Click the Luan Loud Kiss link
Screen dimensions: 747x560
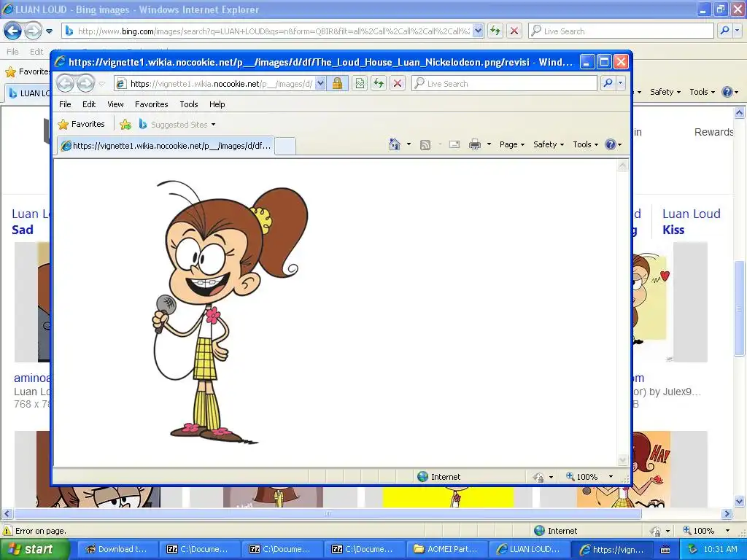click(x=692, y=222)
